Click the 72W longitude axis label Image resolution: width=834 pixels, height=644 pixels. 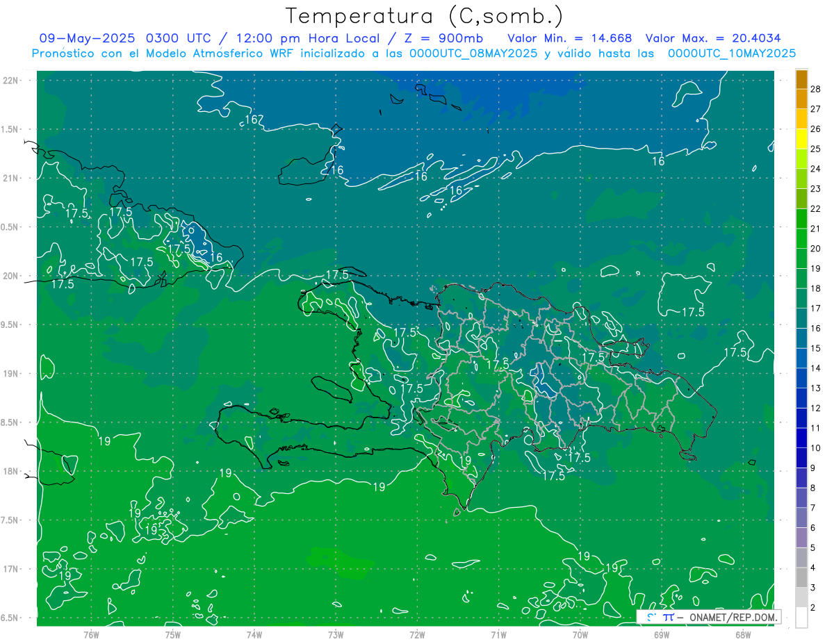point(417,635)
